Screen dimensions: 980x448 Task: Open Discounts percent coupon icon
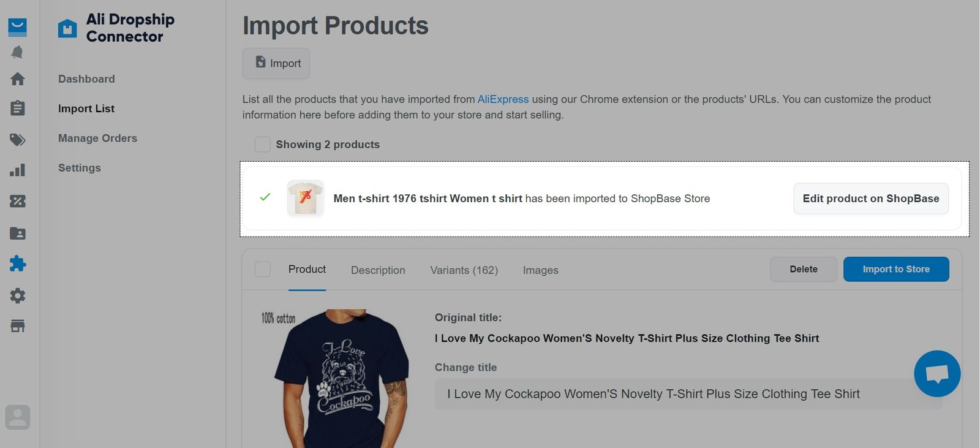(18, 201)
